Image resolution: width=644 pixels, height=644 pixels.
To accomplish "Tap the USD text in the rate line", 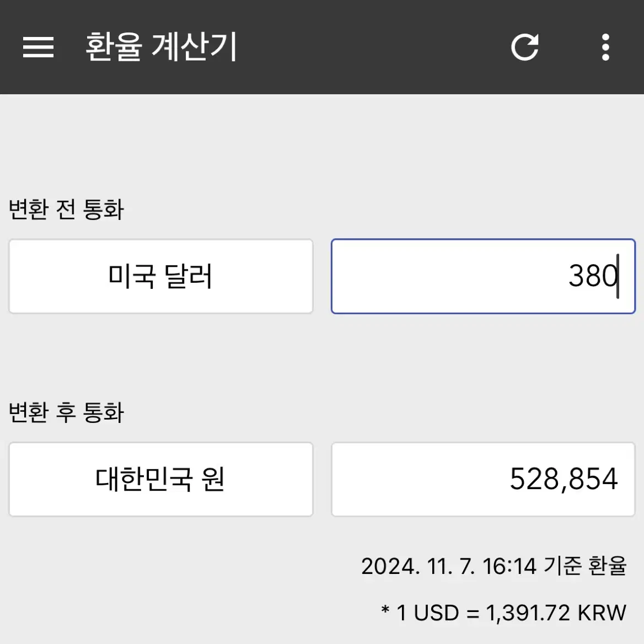I will (436, 613).
